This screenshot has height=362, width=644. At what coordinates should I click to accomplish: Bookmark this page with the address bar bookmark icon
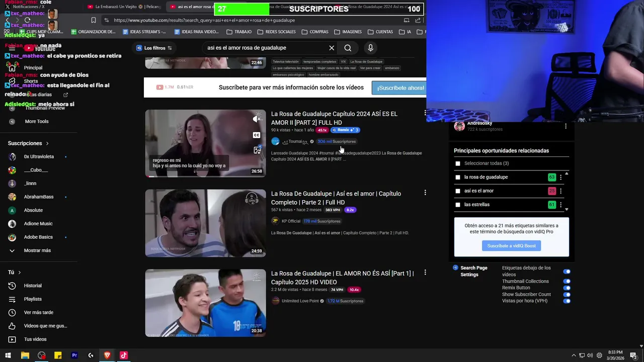(93, 20)
